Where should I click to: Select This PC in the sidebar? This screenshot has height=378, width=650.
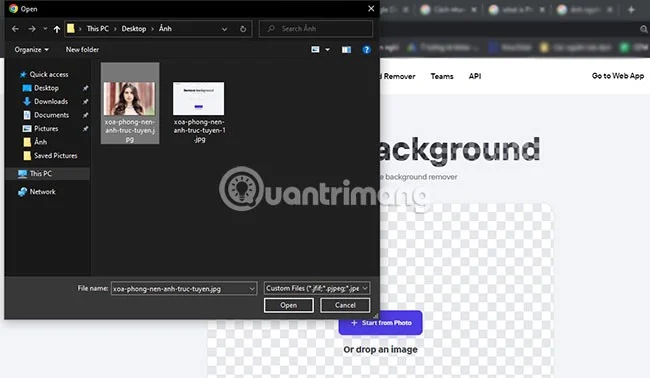tap(41, 174)
